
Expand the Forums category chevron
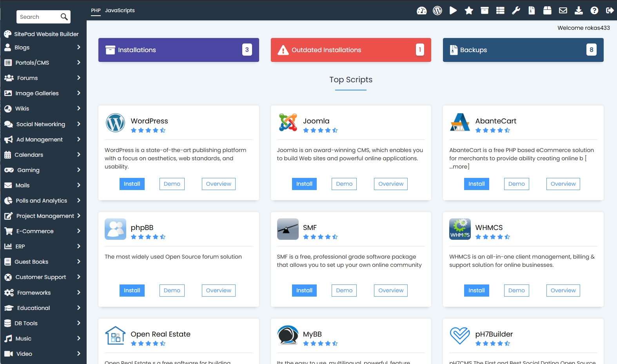pyautogui.click(x=79, y=78)
